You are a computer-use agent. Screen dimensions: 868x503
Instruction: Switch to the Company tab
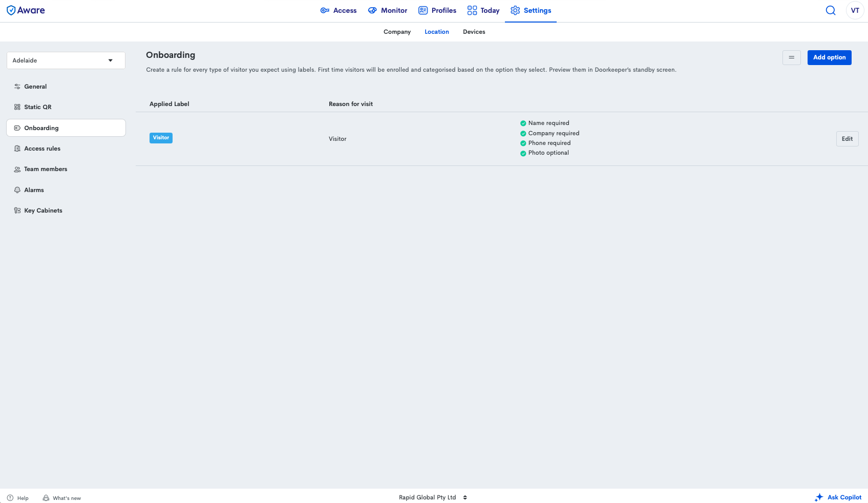click(x=397, y=32)
